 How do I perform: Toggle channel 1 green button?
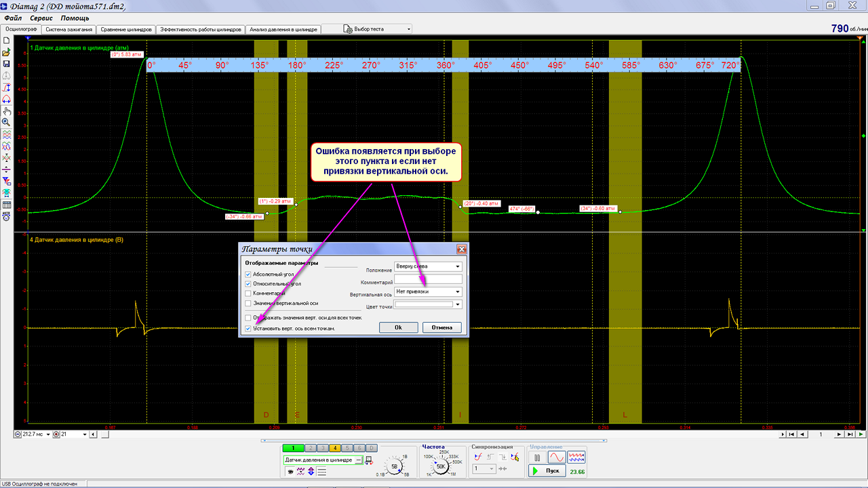(x=293, y=448)
